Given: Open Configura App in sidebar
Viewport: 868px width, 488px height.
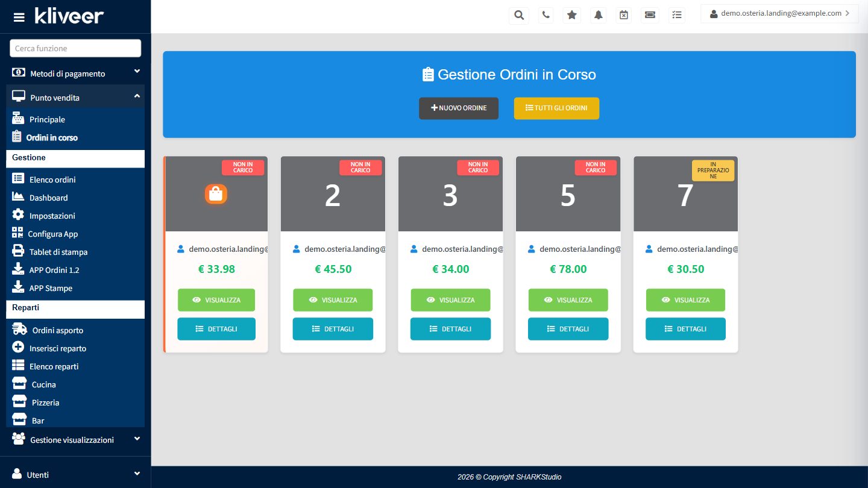Looking at the screenshot, I should [x=75, y=234].
